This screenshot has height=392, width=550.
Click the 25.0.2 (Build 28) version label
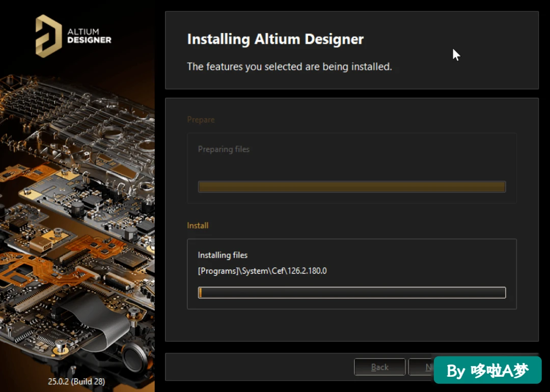pyautogui.click(x=76, y=381)
